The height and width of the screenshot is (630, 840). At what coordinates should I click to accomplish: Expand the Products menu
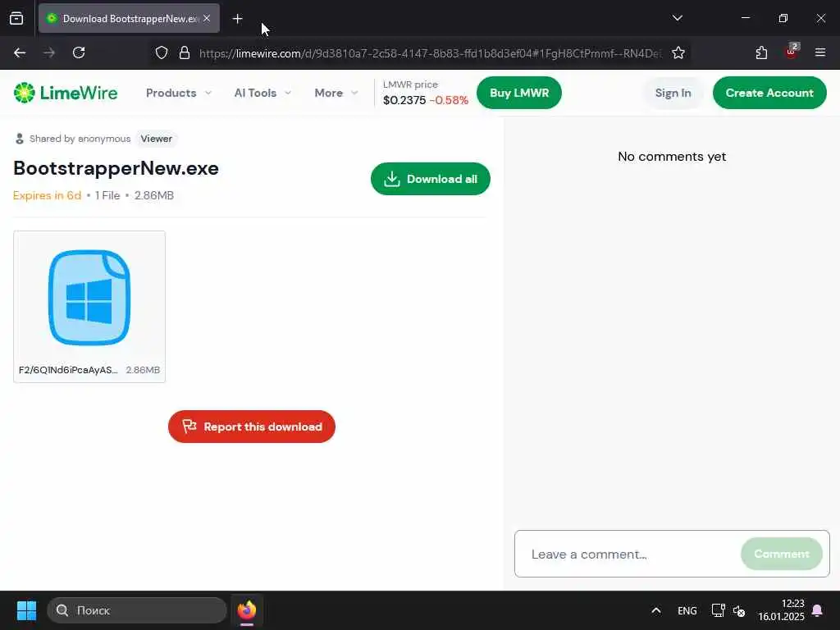tap(179, 93)
